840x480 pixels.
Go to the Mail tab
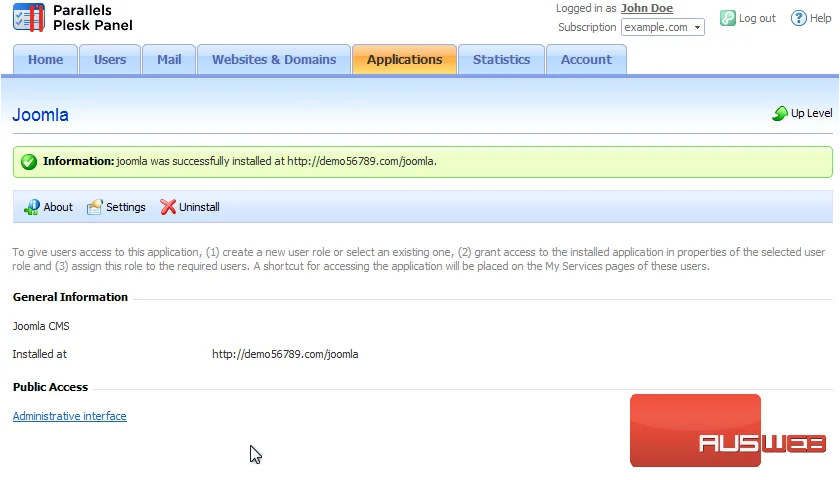(x=169, y=59)
